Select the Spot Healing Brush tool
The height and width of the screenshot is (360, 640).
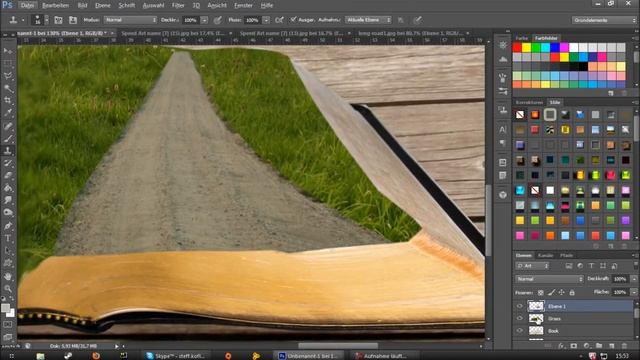[8, 126]
